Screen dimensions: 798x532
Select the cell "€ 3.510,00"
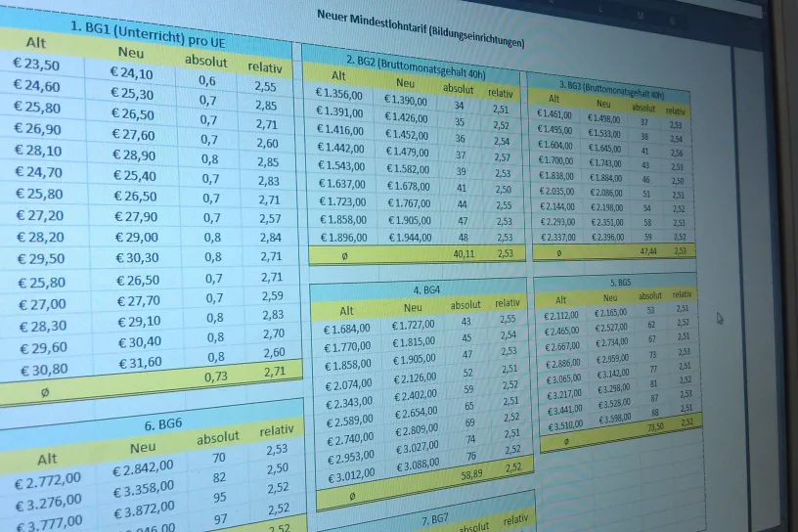[x=565, y=426]
